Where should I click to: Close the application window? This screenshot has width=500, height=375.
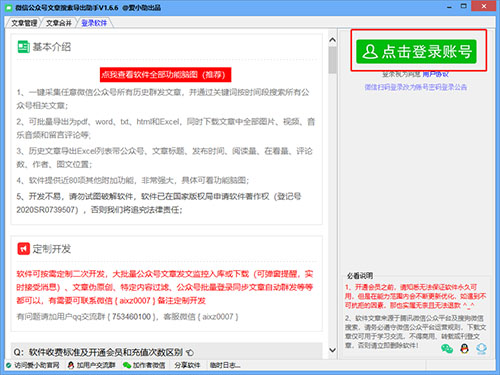click(484, 6)
